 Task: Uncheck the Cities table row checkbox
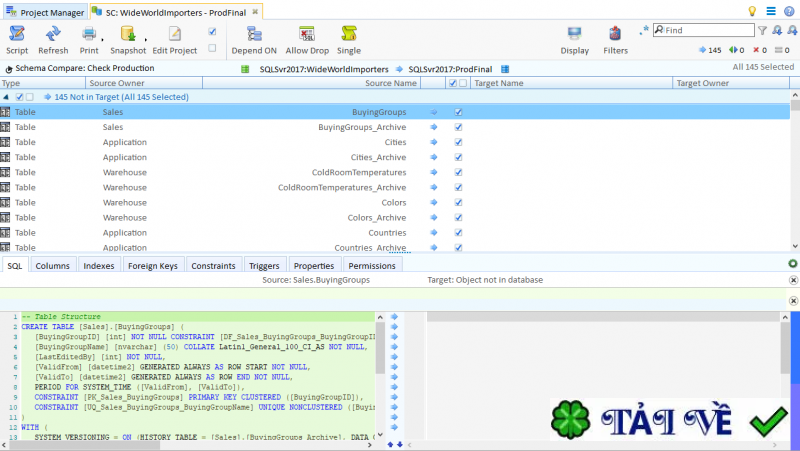(459, 143)
